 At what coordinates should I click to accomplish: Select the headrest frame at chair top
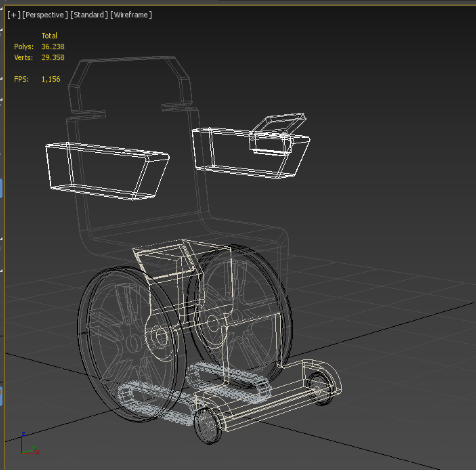pos(128,59)
